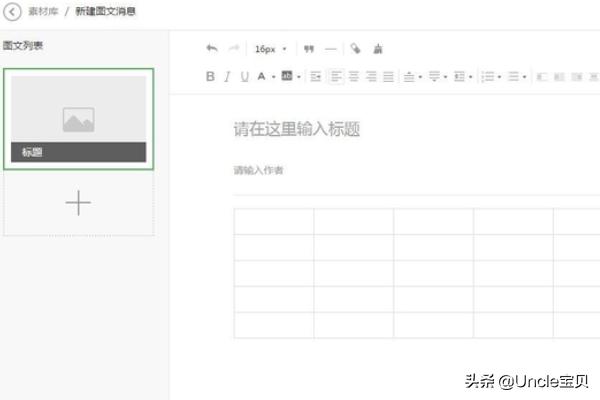Insert a blockquote
The width and height of the screenshot is (600, 400).
click(x=309, y=49)
